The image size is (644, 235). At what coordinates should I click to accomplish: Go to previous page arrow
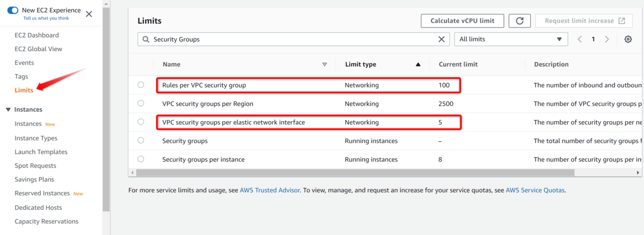(x=580, y=39)
